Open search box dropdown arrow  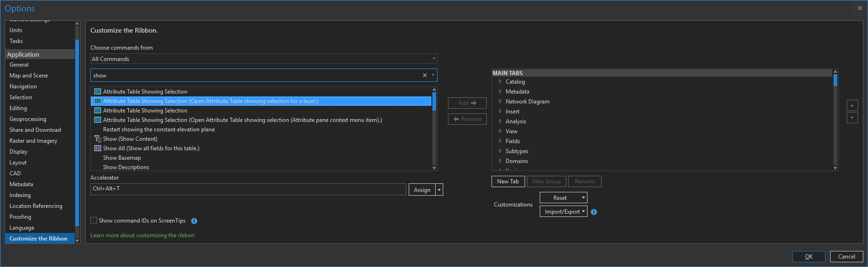[433, 75]
